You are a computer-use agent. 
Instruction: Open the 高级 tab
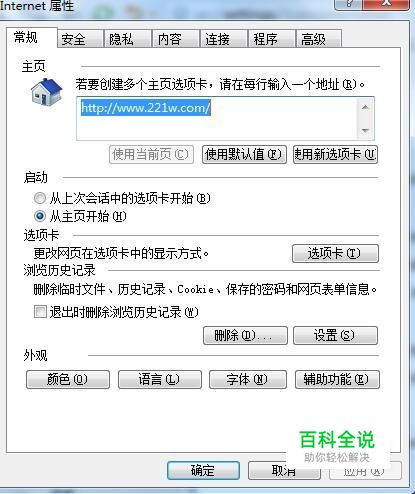click(319, 39)
